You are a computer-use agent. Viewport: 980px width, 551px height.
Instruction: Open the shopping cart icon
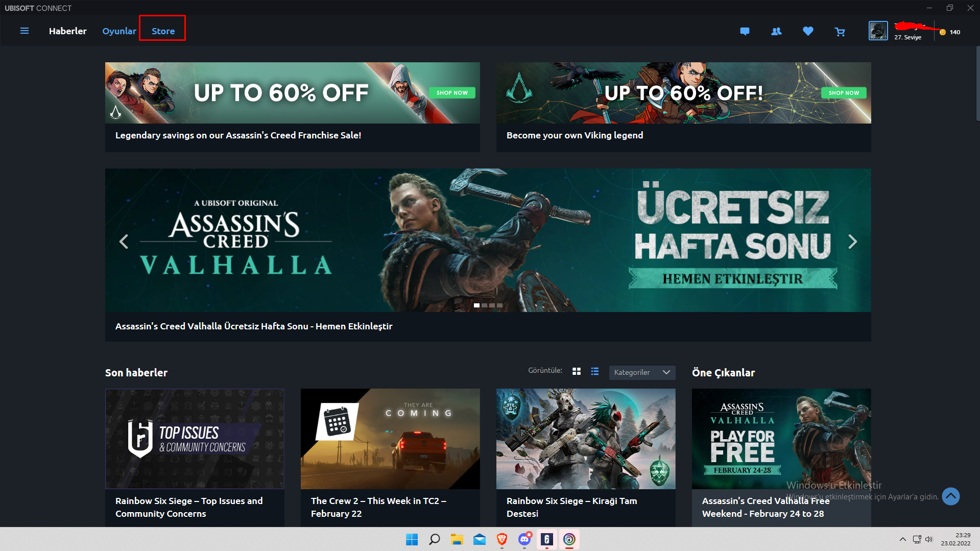[x=840, y=32]
